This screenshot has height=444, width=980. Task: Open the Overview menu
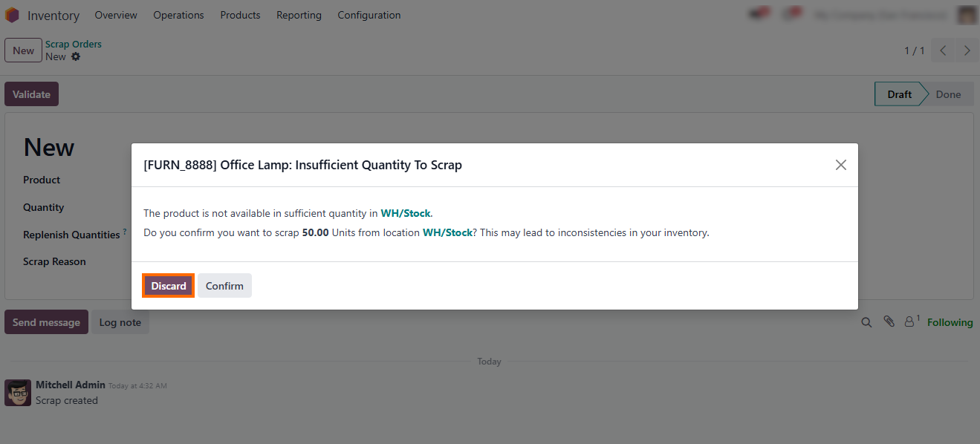116,15
